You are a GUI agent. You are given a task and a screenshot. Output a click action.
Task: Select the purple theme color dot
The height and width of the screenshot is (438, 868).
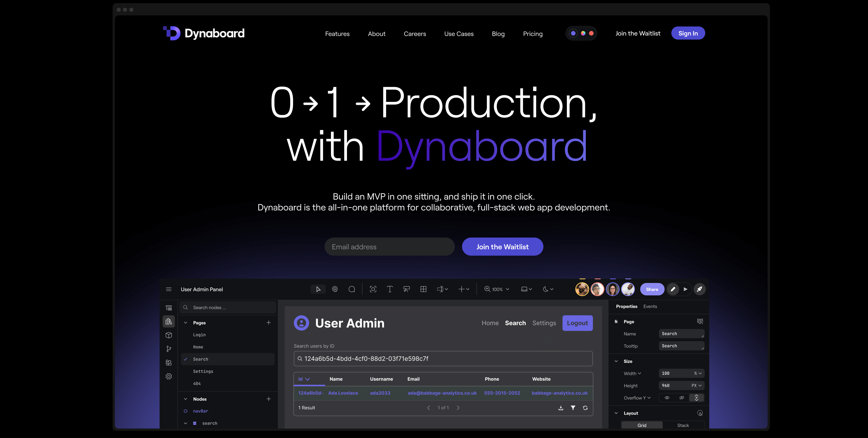[573, 33]
